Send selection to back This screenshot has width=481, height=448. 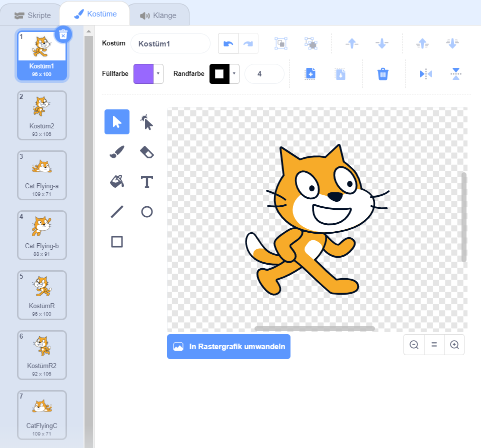[452, 43]
